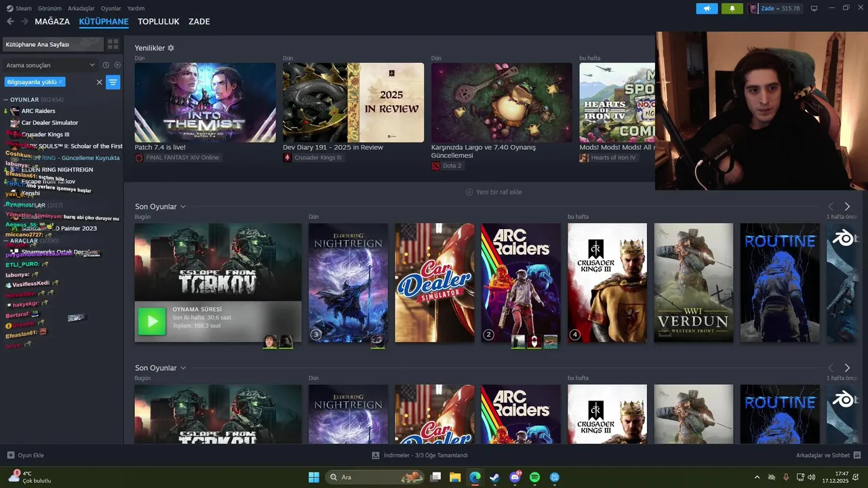Go to the MAĞAZA tab
Screen dimensions: 868x488
point(52,22)
